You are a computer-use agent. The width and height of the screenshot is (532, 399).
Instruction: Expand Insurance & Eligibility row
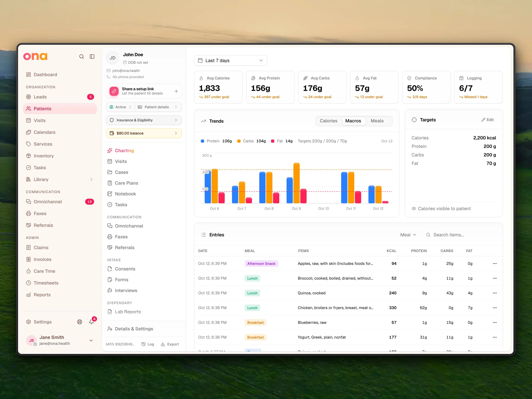click(144, 120)
